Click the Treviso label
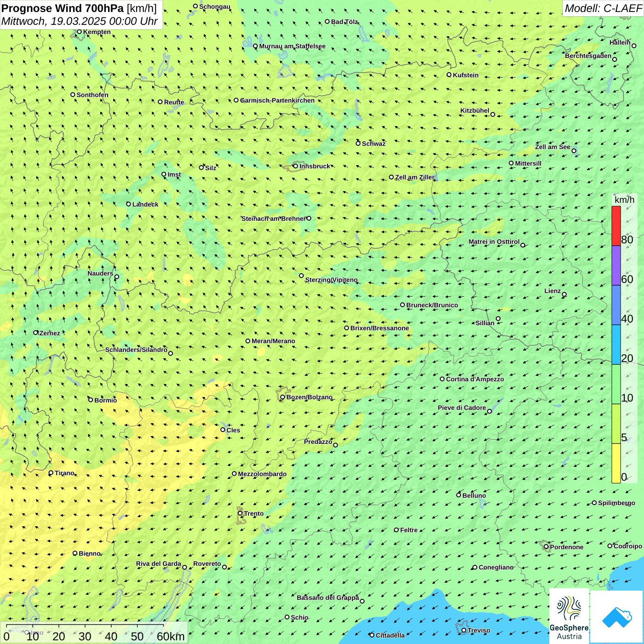Image resolution: width=644 pixels, height=644 pixels. tap(478, 630)
